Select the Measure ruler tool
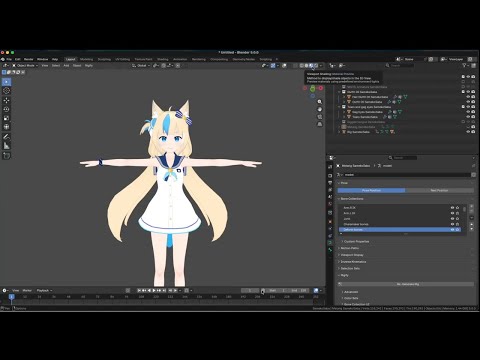 6,146
